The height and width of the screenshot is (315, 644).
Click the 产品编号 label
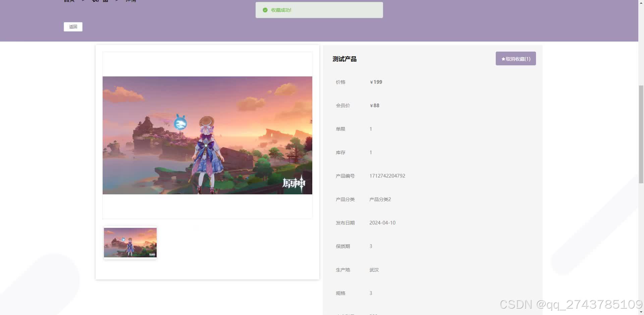[345, 176]
